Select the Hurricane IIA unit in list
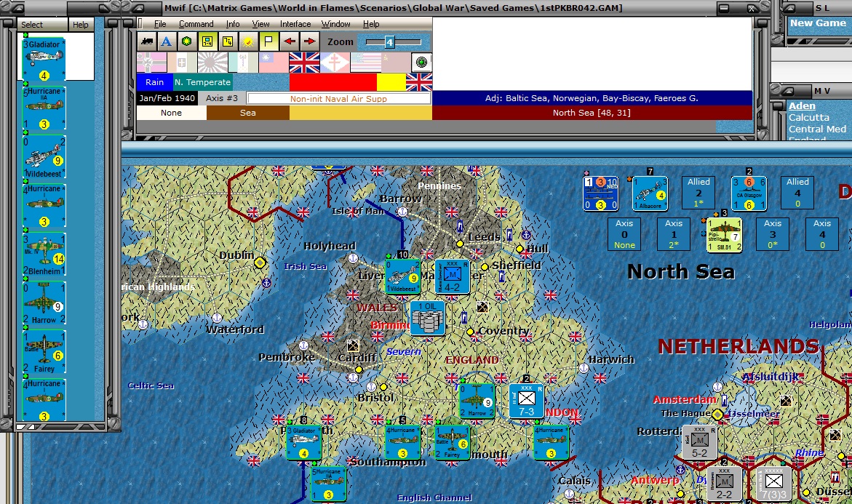Screen dimensions: 852x504 [44, 108]
